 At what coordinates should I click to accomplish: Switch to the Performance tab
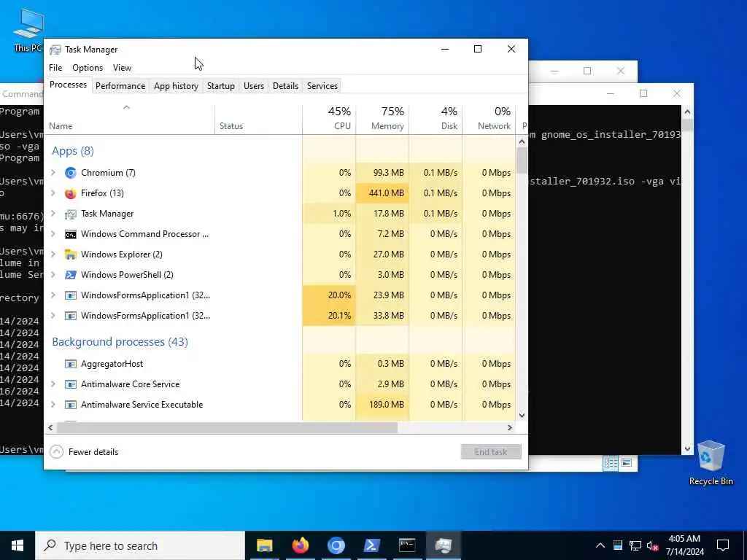[x=120, y=86]
